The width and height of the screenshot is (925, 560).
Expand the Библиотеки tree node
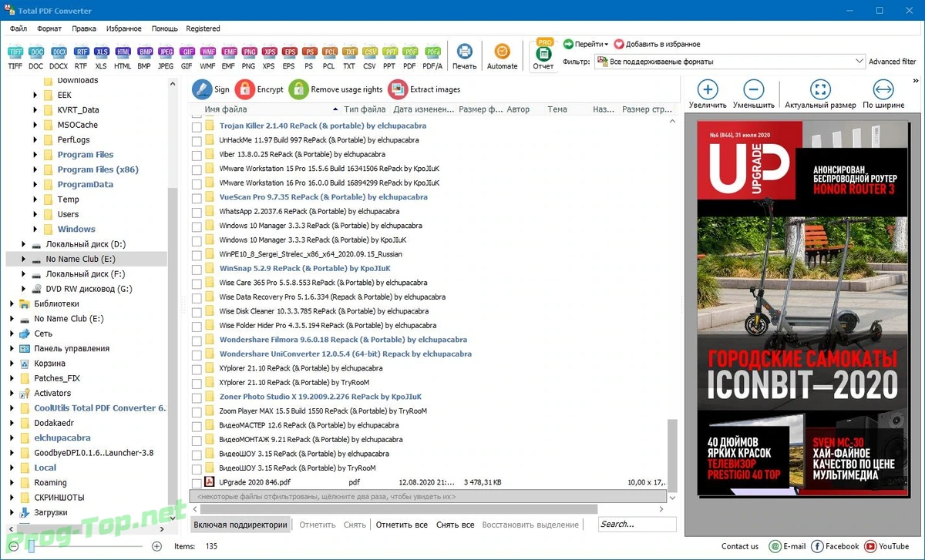(12, 303)
